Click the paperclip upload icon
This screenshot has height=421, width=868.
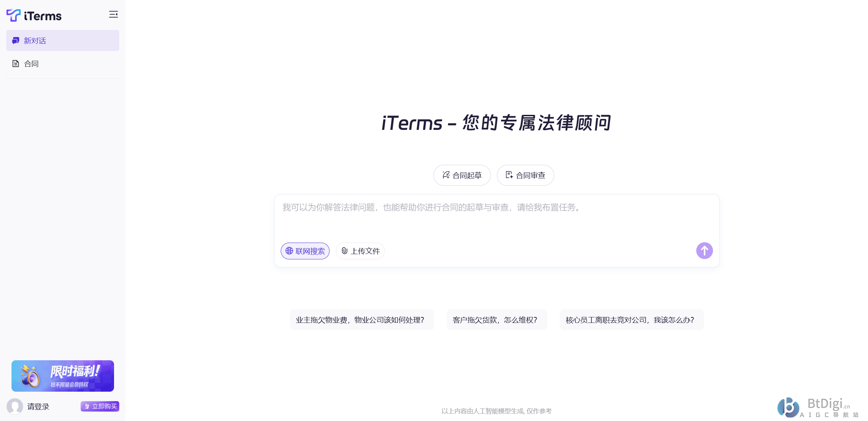point(345,251)
